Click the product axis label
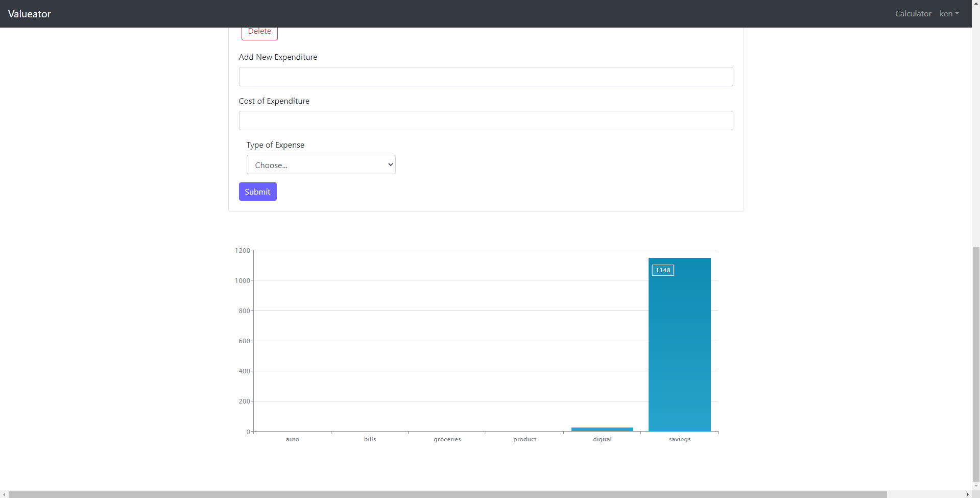The image size is (980, 498). pos(525,439)
